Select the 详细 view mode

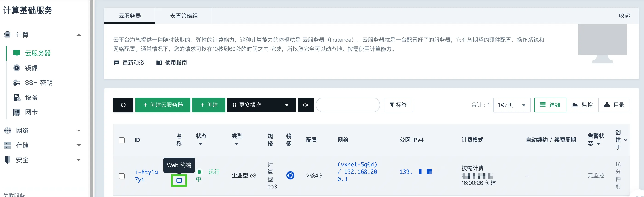[x=550, y=105]
